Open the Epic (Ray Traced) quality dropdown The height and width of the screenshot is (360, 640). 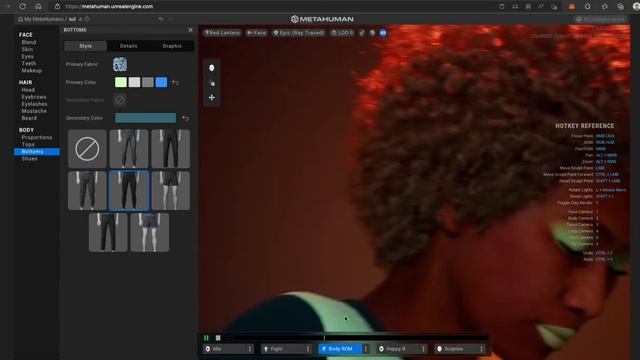coord(299,33)
